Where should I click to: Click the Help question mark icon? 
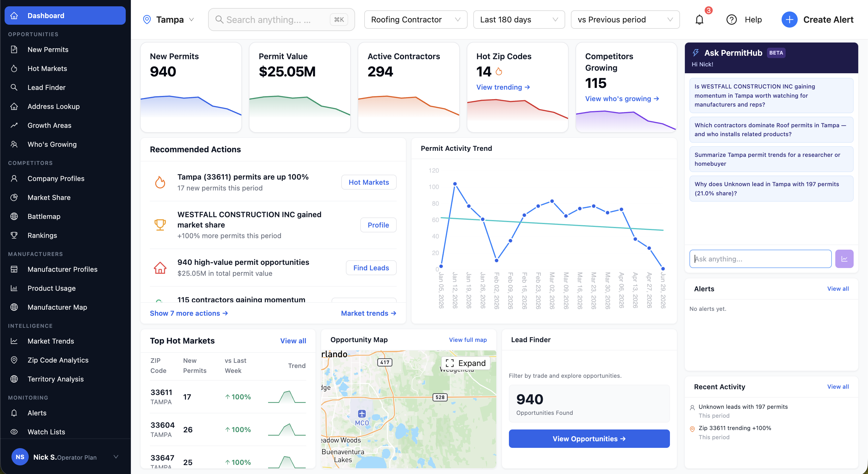tap(731, 20)
